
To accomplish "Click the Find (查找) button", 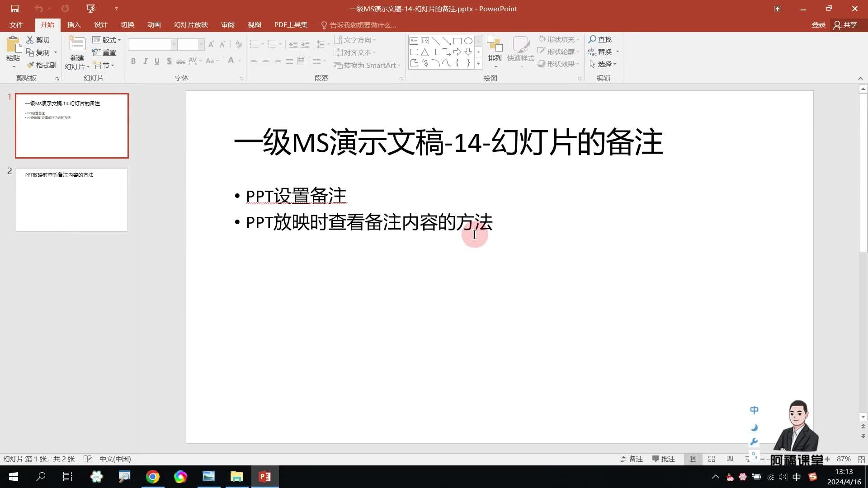I will pos(600,40).
